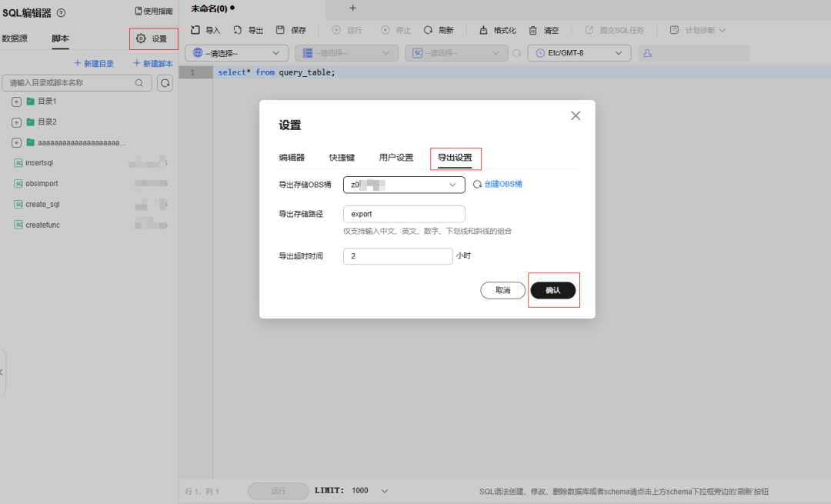This screenshot has width=831, height=504.
Task: Click the 格式化 format toolbar button
Action: point(498,30)
